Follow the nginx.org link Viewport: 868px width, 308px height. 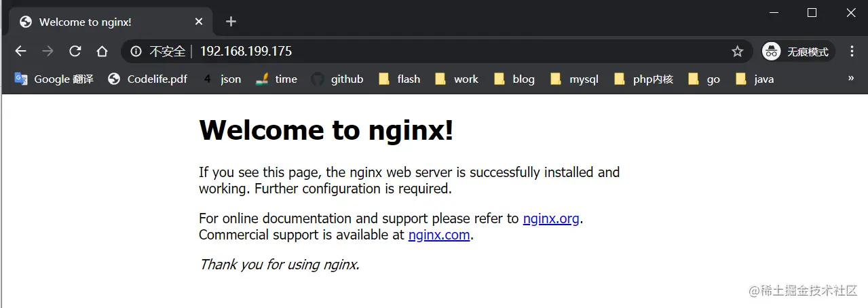(551, 218)
